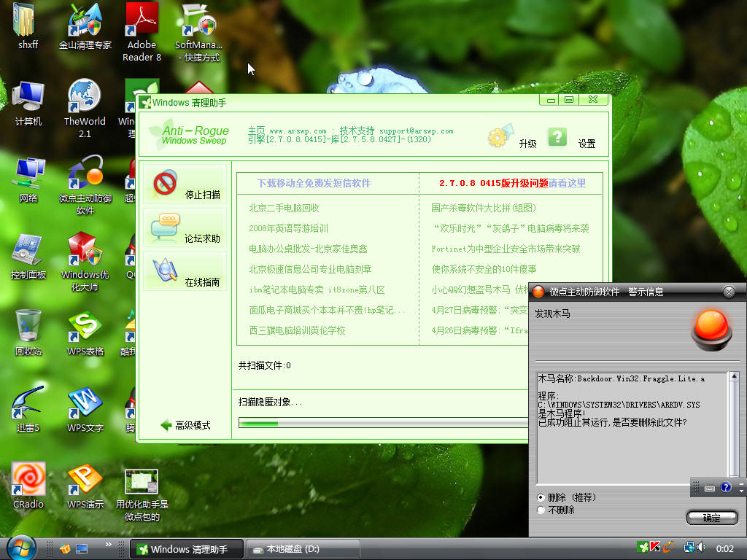This screenshot has width=747, height=560.
Task: Open the ibm笔记本电脑专卖 it8zone第八区 link
Action: pyautogui.click(x=317, y=290)
